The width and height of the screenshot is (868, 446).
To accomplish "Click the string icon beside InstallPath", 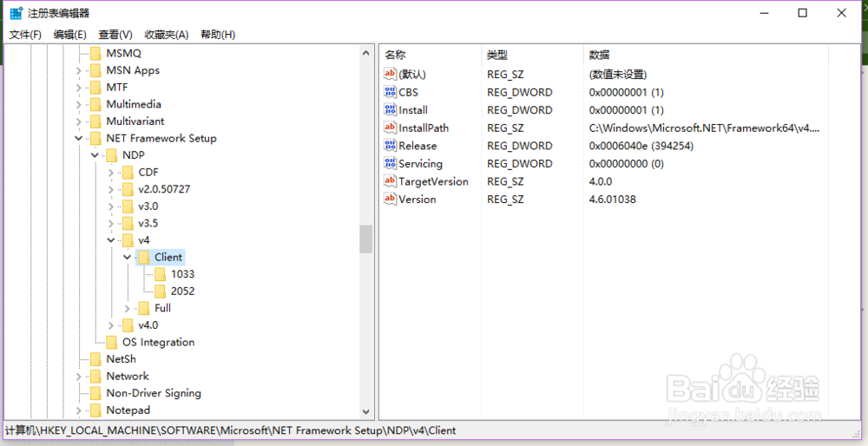I will click(391, 128).
